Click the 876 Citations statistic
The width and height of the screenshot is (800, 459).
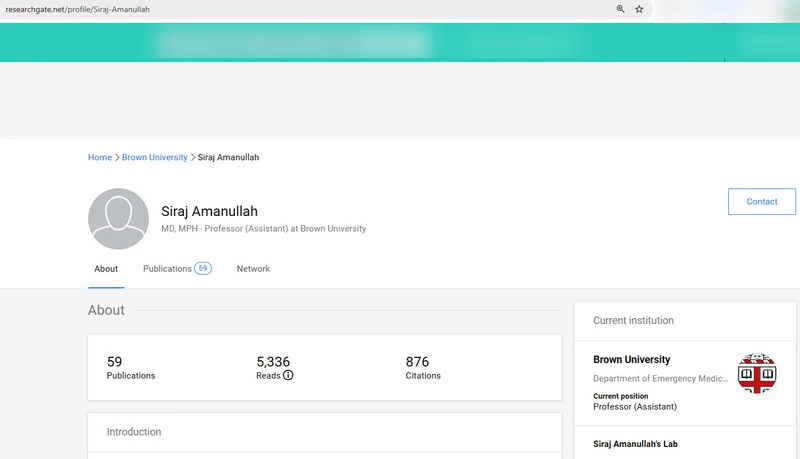click(x=423, y=368)
